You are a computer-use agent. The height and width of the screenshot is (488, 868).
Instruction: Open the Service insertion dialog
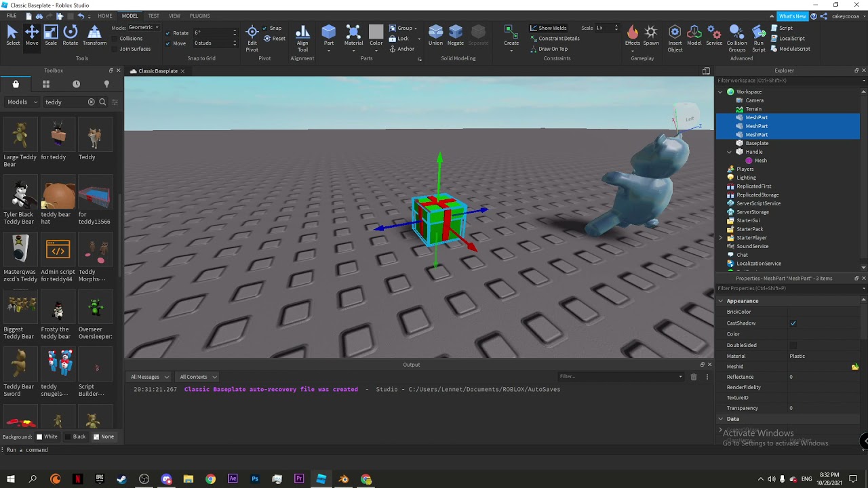[714, 35]
